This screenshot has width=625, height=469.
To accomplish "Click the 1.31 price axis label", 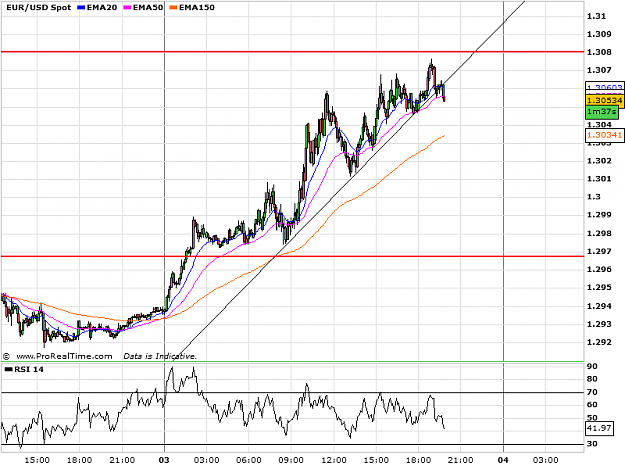I will tap(596, 16).
